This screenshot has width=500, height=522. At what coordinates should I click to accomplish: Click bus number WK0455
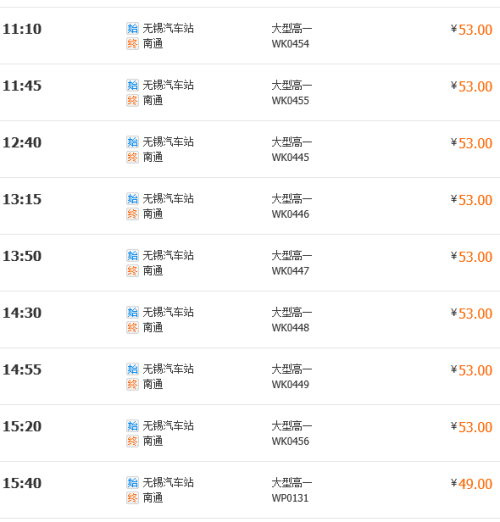(x=290, y=101)
